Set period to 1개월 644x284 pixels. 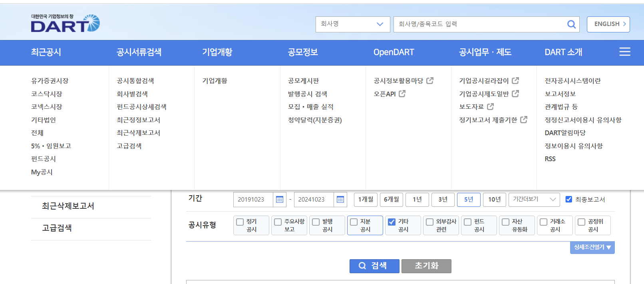tap(366, 200)
